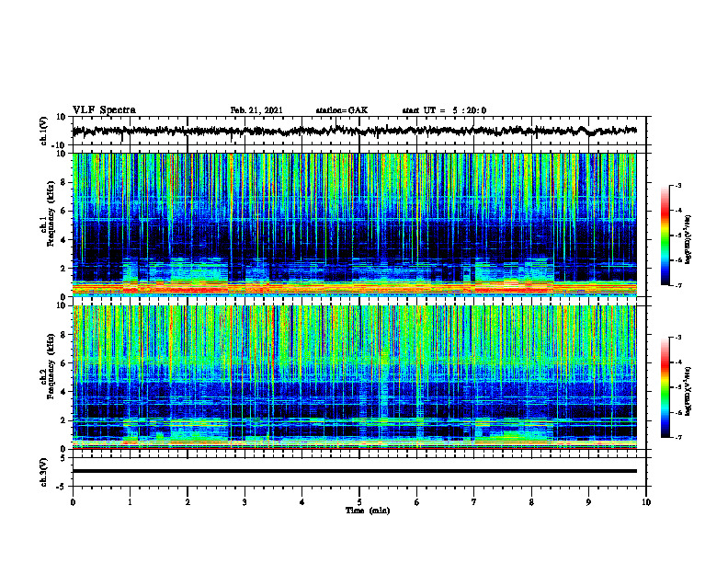
Task: Click the "ch.1(V)" waveform axis label
Action: (44, 131)
